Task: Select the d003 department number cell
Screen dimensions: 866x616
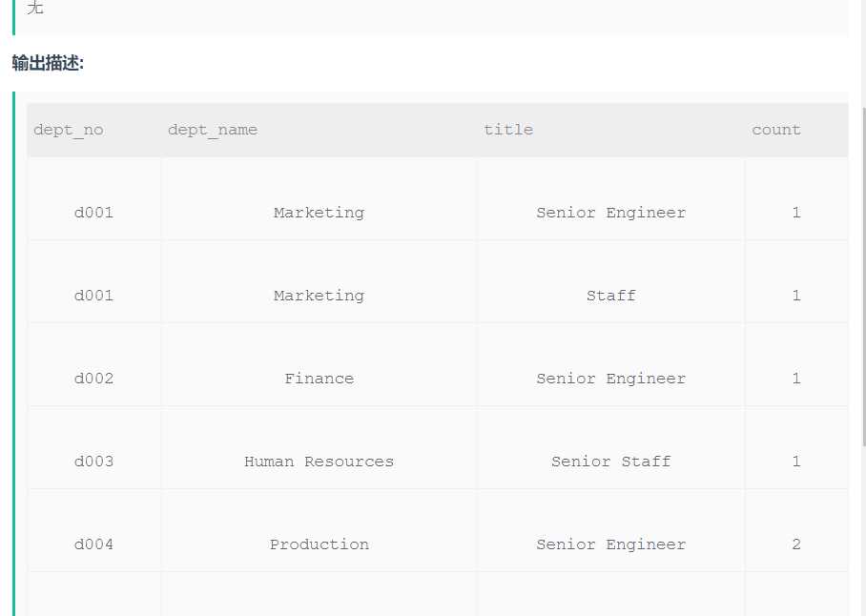Action: [93, 462]
